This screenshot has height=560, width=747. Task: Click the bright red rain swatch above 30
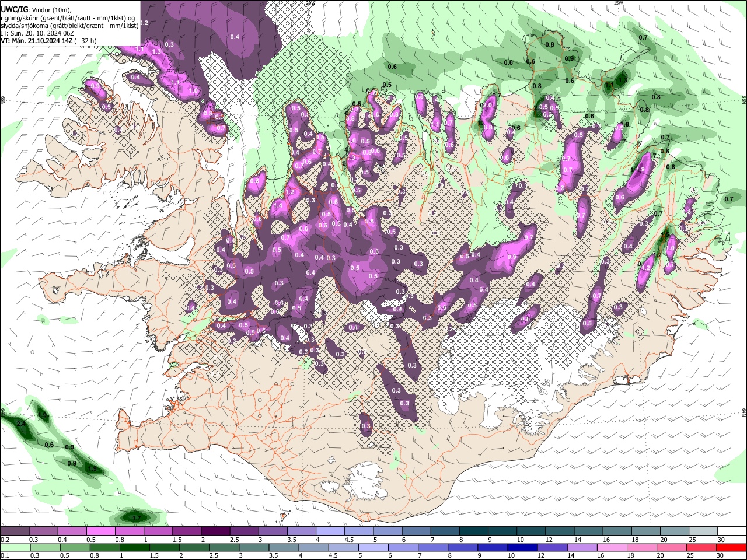732,548
